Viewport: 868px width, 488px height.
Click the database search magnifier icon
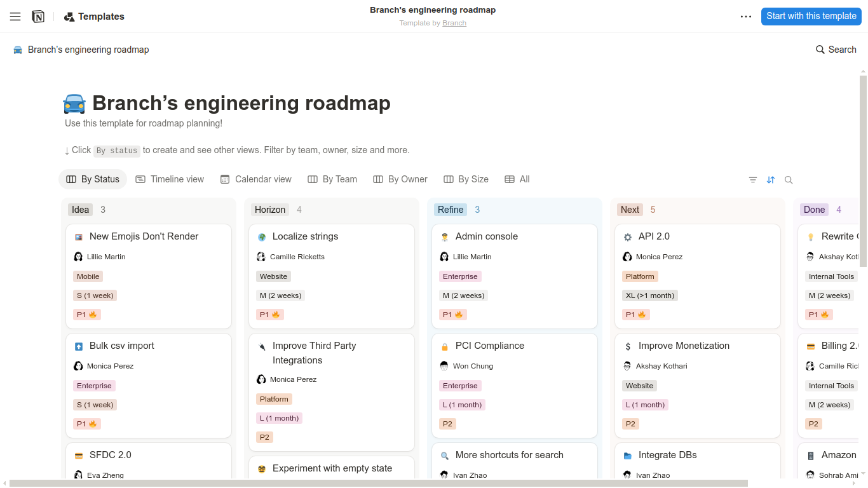click(x=789, y=180)
